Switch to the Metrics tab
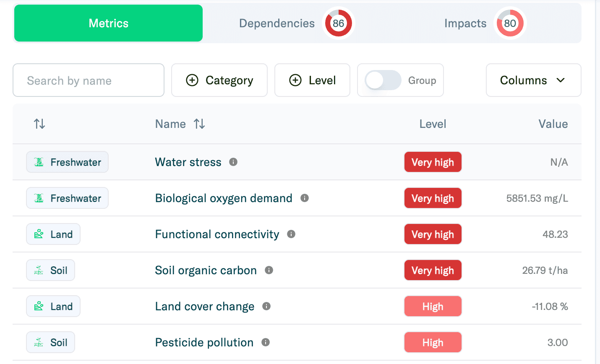Viewport: 600px width, 364px height. coord(108,23)
